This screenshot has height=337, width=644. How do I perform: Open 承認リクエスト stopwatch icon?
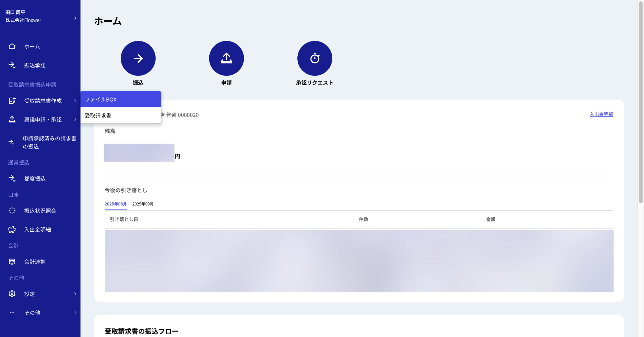pyautogui.click(x=314, y=58)
